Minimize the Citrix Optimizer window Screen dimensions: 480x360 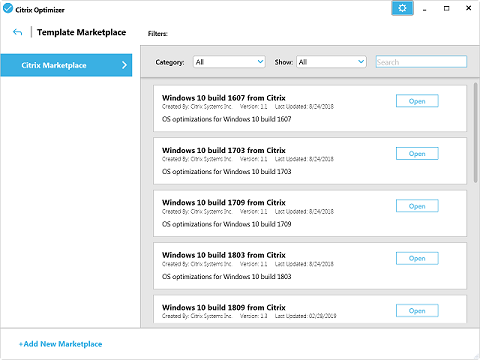[424, 8]
